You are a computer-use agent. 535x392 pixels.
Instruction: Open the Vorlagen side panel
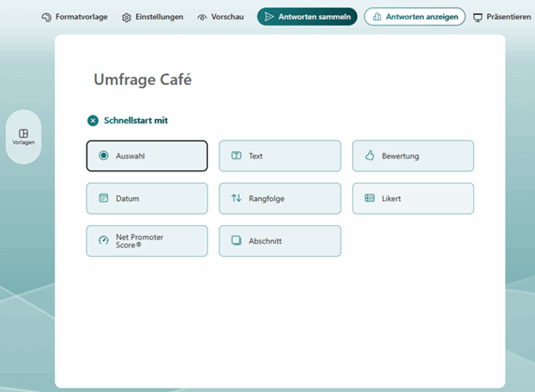[x=24, y=136]
